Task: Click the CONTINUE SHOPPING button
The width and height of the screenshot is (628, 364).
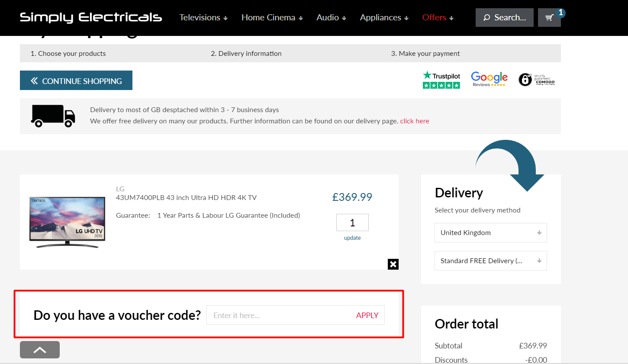Action: click(76, 80)
